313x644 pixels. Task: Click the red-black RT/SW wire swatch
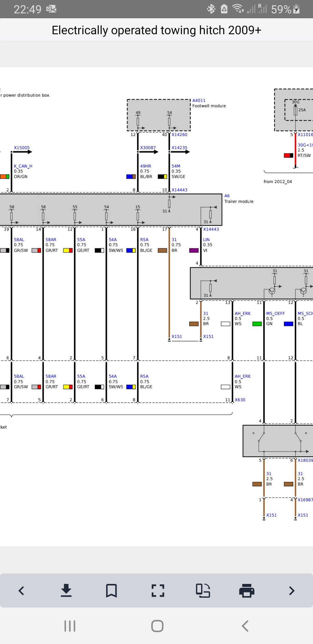(x=288, y=155)
